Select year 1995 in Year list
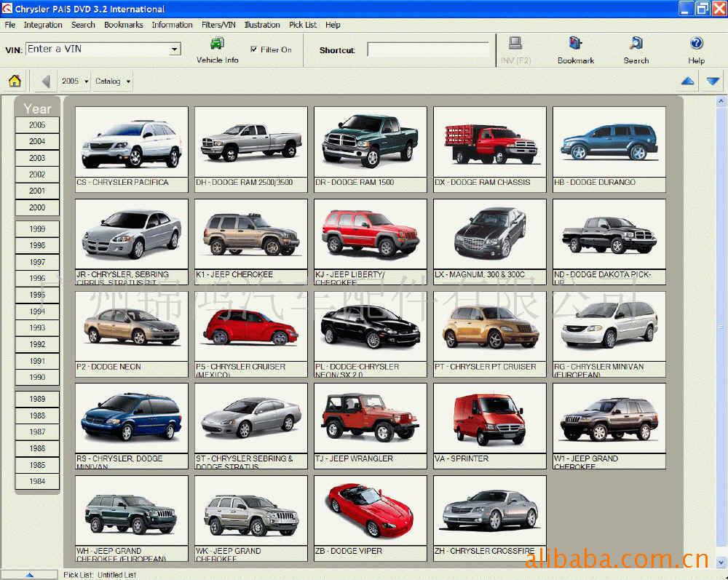The image size is (728, 580). [37, 295]
